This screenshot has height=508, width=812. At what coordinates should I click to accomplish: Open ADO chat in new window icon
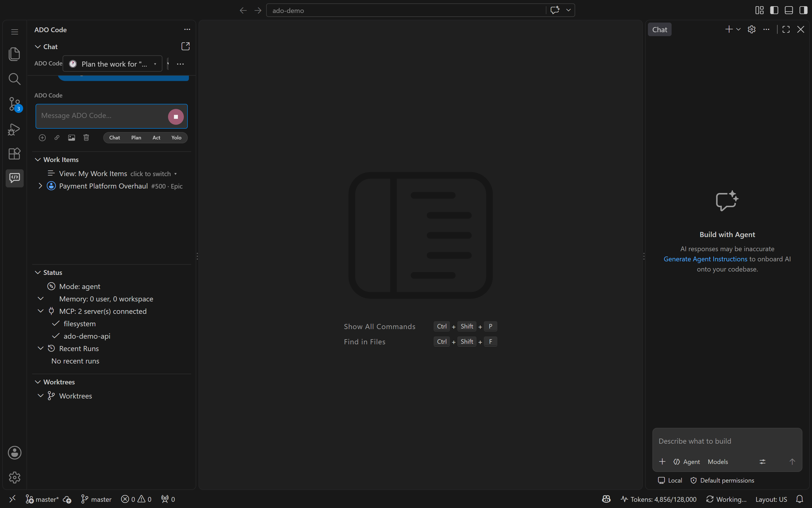click(x=185, y=46)
